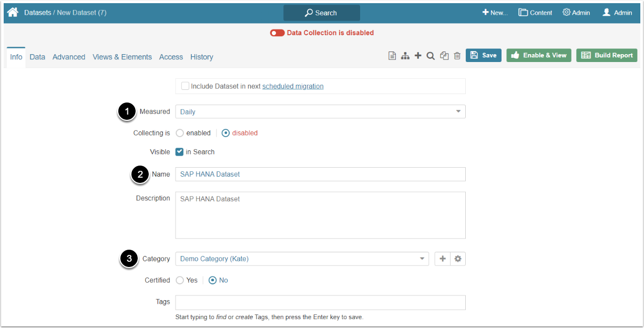Open the Advanced tab
The width and height of the screenshot is (644, 328).
tap(69, 57)
